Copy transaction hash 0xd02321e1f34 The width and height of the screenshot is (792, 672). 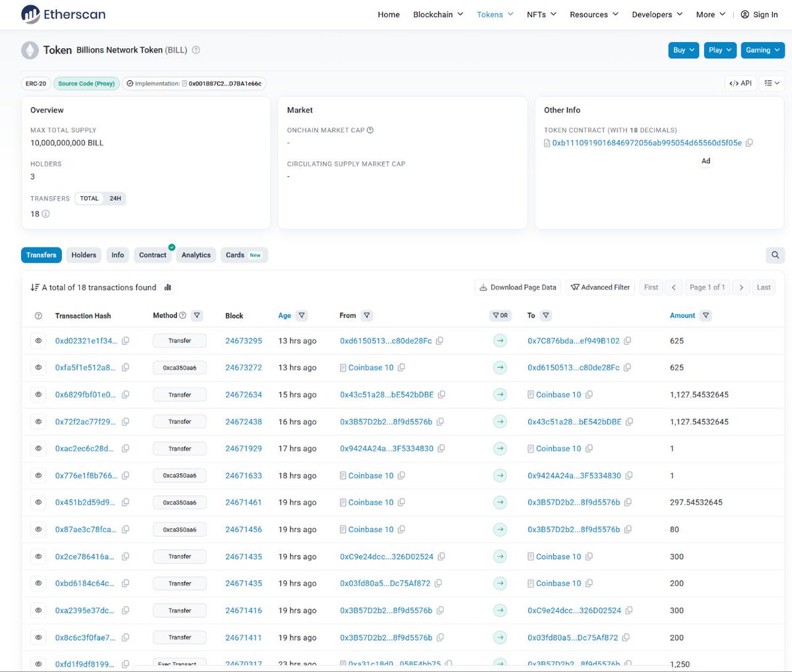[125, 341]
